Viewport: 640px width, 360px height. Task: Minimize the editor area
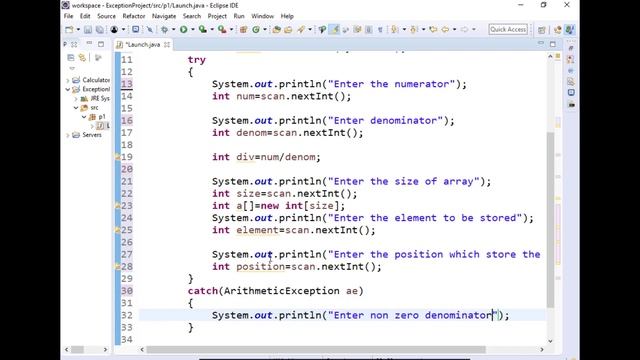[x=540, y=43]
